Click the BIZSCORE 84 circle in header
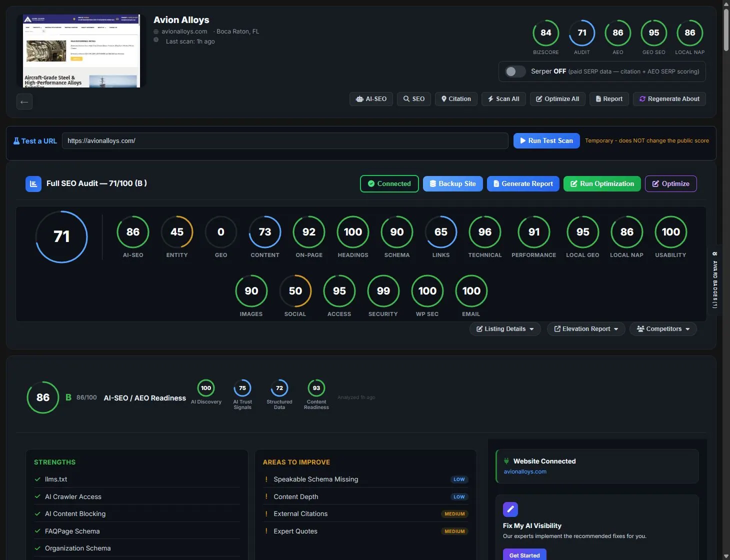The height and width of the screenshot is (560, 730). (546, 33)
